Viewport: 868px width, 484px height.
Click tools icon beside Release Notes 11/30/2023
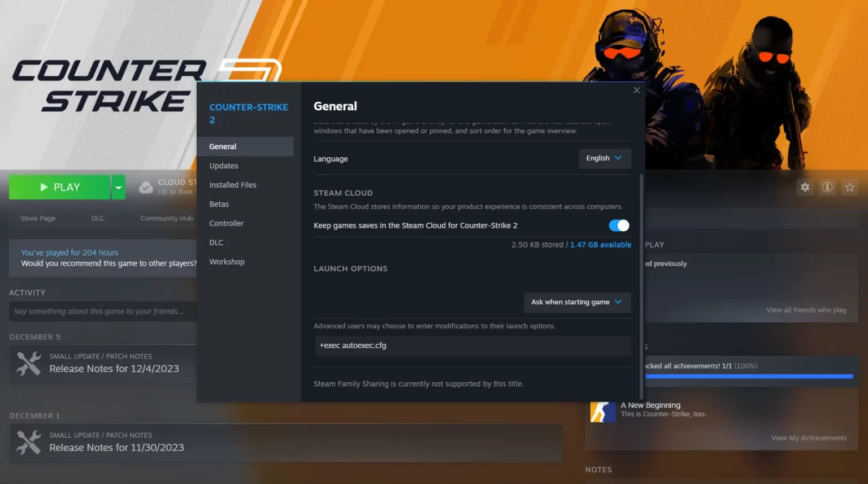(x=29, y=443)
